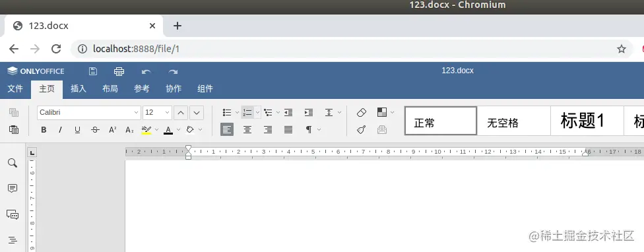Image resolution: width=644 pixels, height=252 pixels.
Task: Click the Save icon in ONLYOFFICE header
Action: pos(93,71)
